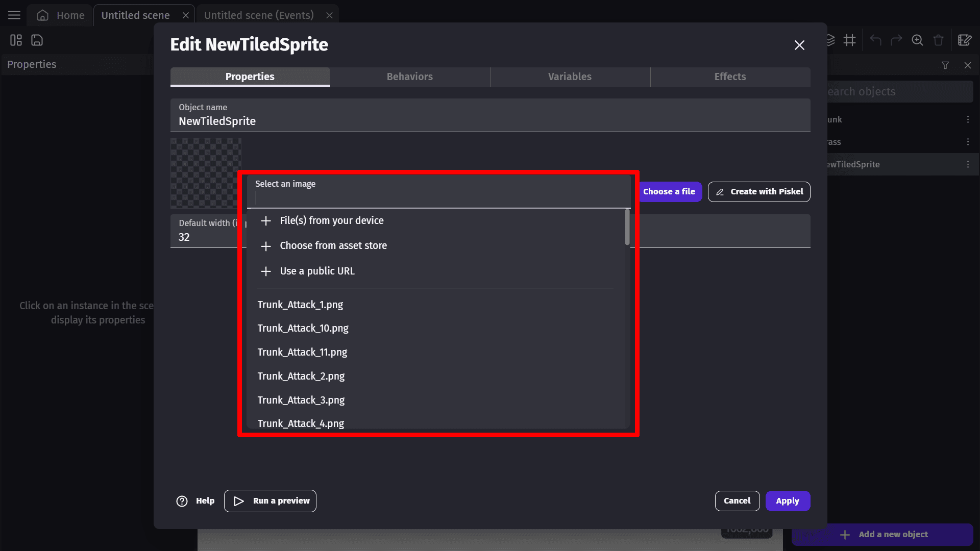
Task: Open the panels layout icon
Action: click(16, 40)
